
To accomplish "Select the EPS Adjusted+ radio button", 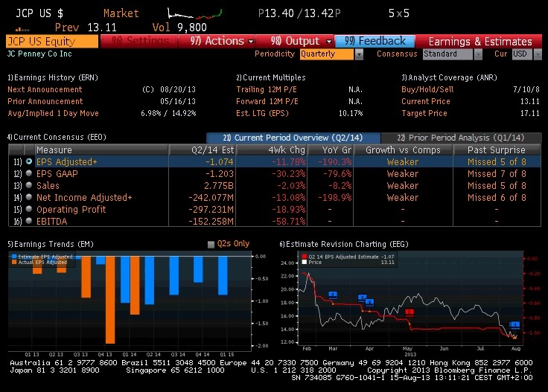I will [29, 161].
